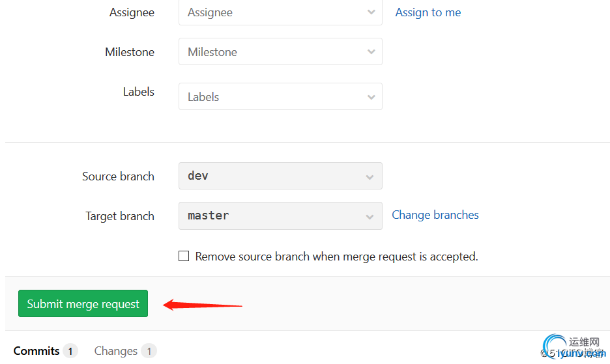The width and height of the screenshot is (610, 364).
Task: Open the Assignee dropdown
Action: coord(280,12)
